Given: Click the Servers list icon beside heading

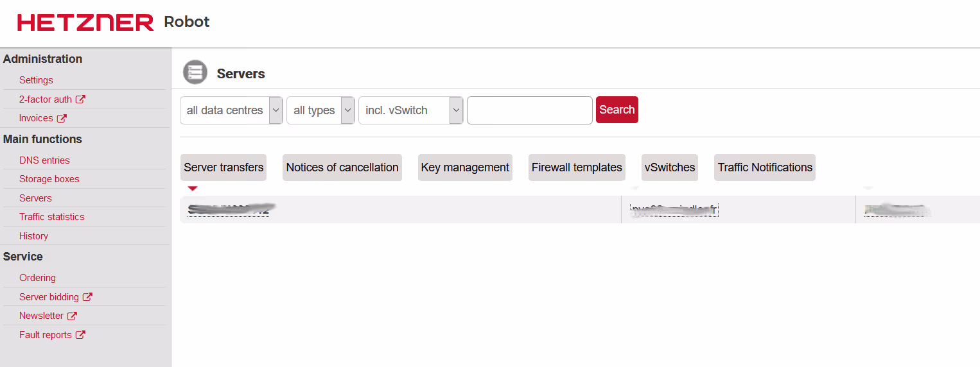Looking at the screenshot, I should coord(195,72).
